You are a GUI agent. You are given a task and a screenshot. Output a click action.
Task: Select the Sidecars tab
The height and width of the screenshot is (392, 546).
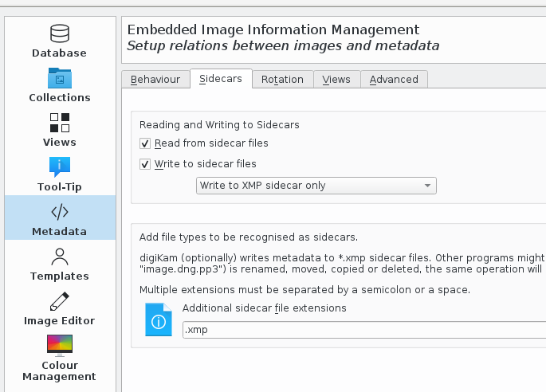(x=221, y=79)
